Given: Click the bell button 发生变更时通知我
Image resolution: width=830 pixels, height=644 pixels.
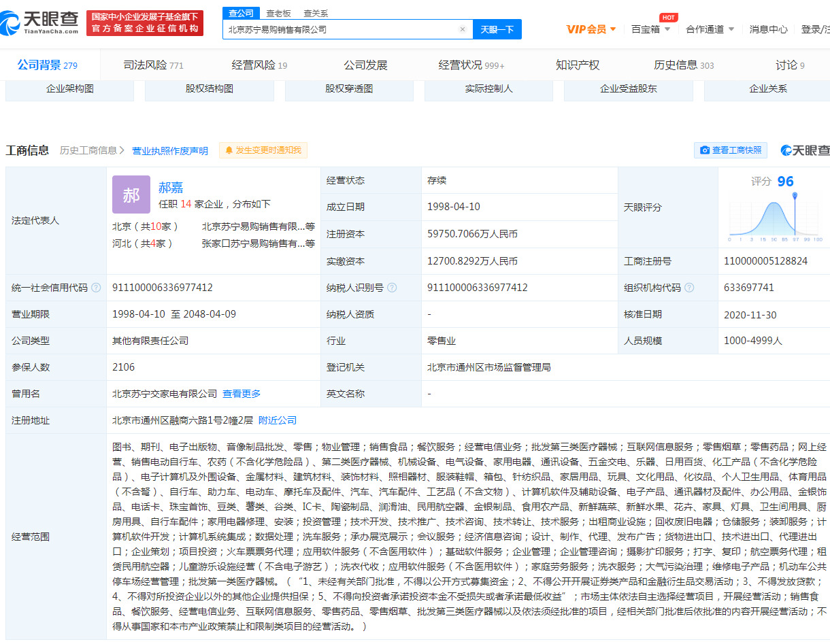Looking at the screenshot, I should coord(263,150).
